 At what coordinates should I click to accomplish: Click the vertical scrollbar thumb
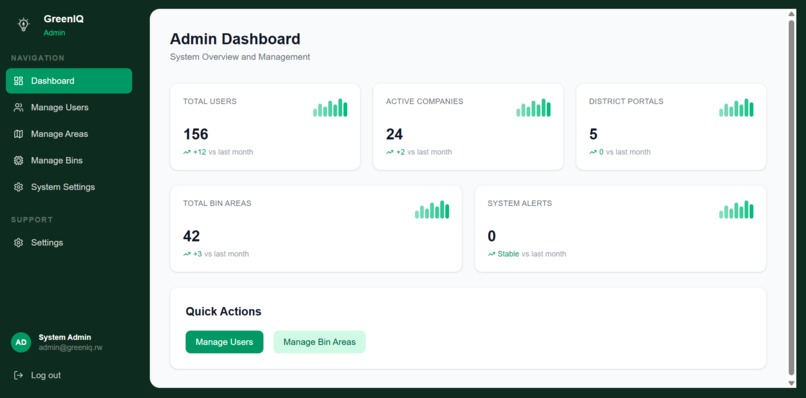[791, 198]
